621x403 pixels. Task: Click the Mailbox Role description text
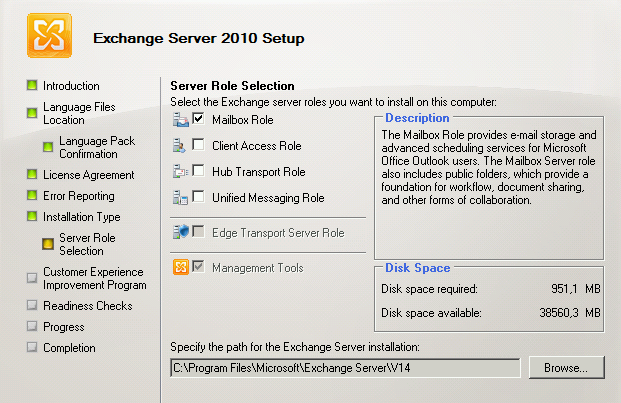click(x=488, y=167)
